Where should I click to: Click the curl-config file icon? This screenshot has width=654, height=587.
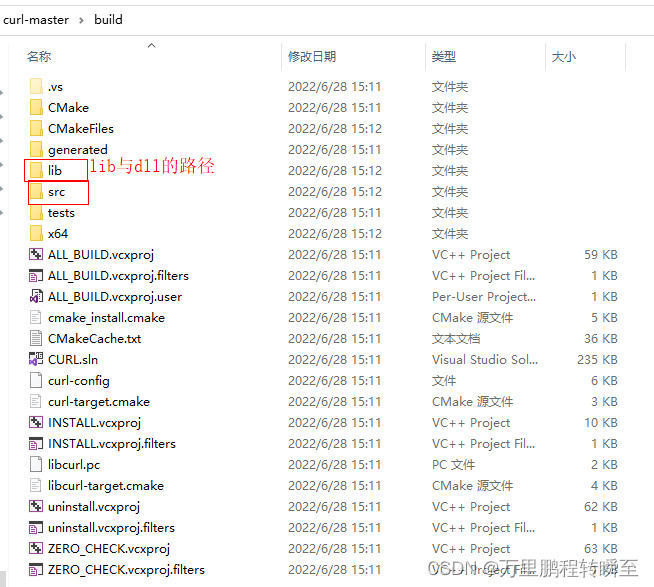[36, 380]
